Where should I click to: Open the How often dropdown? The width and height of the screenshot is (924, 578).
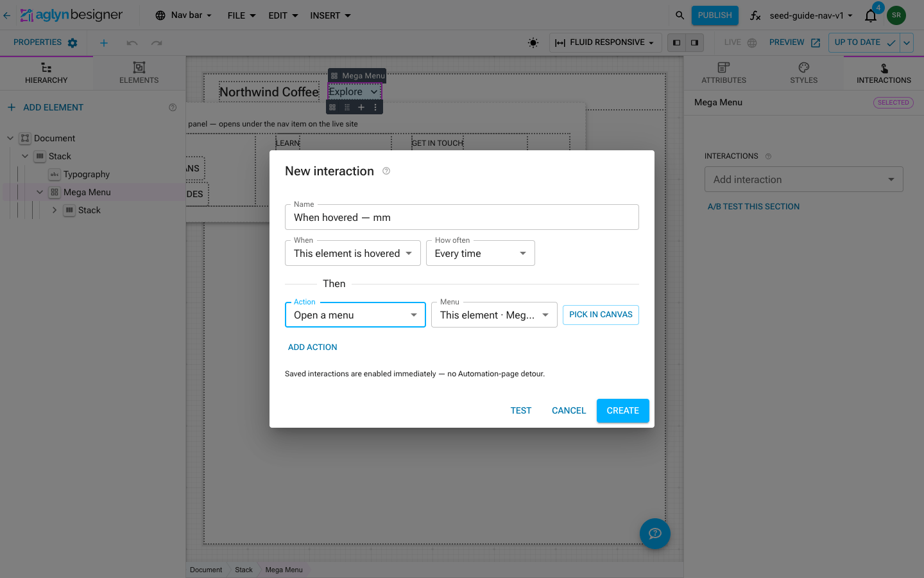pyautogui.click(x=481, y=253)
